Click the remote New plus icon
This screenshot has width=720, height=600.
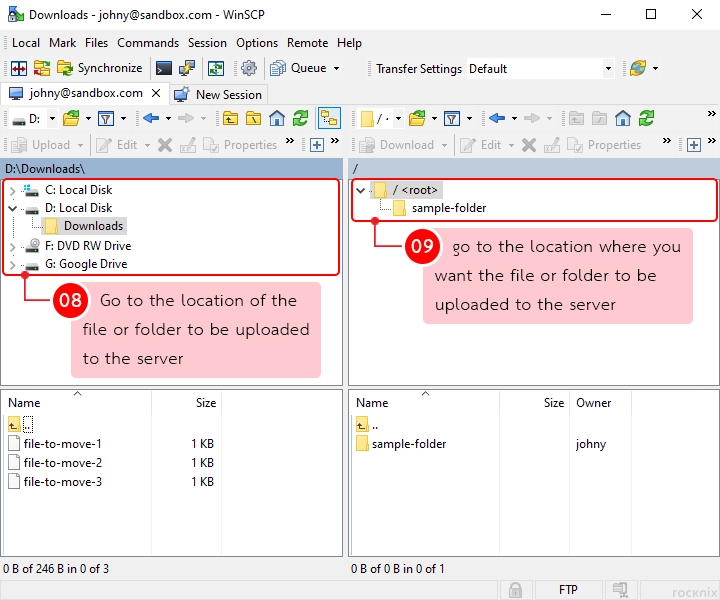tap(693, 145)
